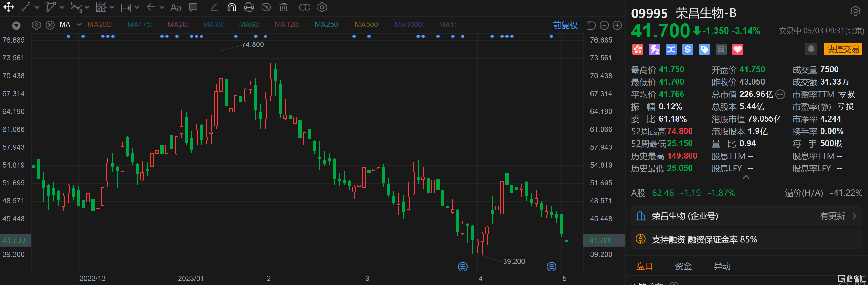Click the MA120 legend label

click(287, 25)
